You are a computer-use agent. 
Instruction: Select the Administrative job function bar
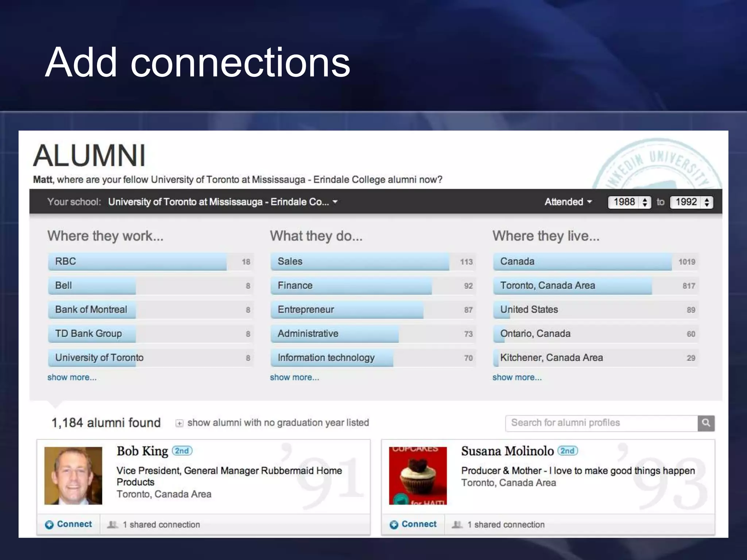[373, 334]
